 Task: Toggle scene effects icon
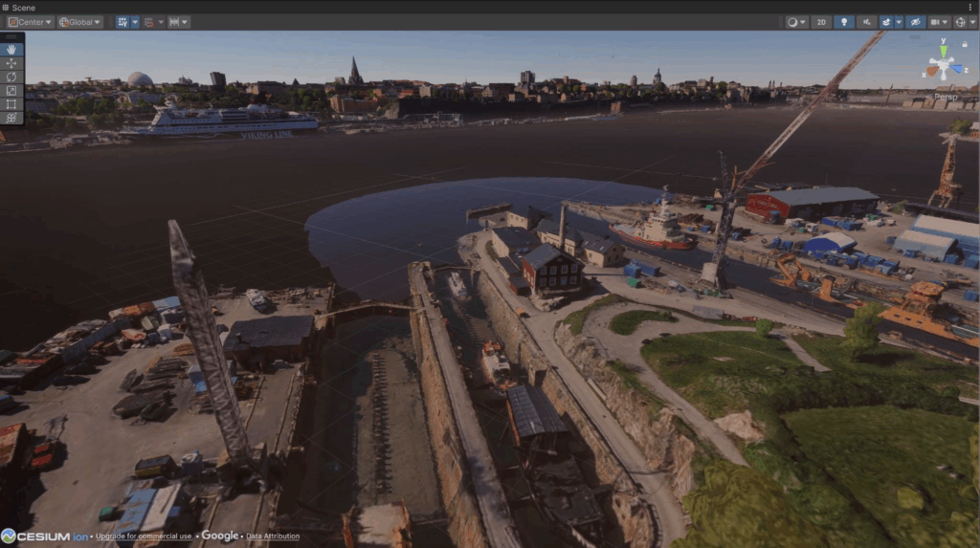point(886,22)
